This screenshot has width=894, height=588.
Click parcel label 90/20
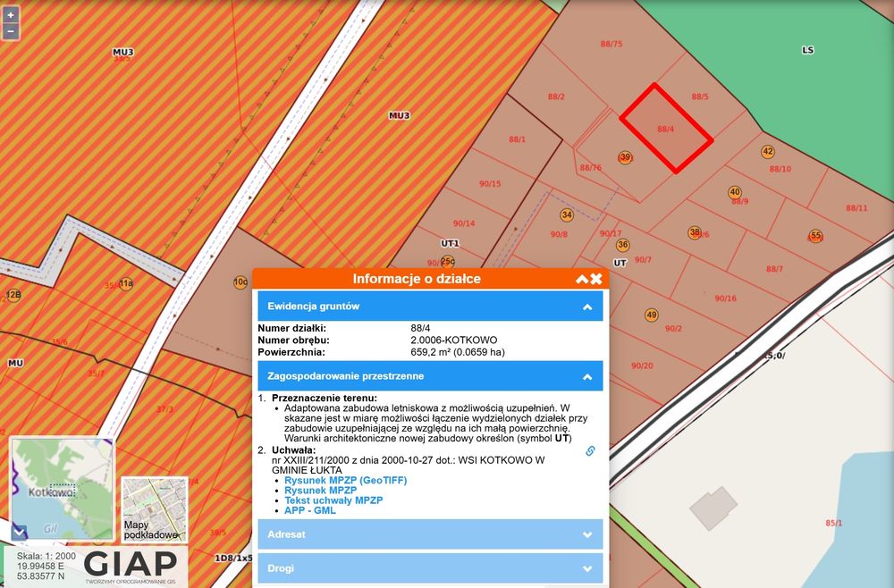[x=642, y=365]
